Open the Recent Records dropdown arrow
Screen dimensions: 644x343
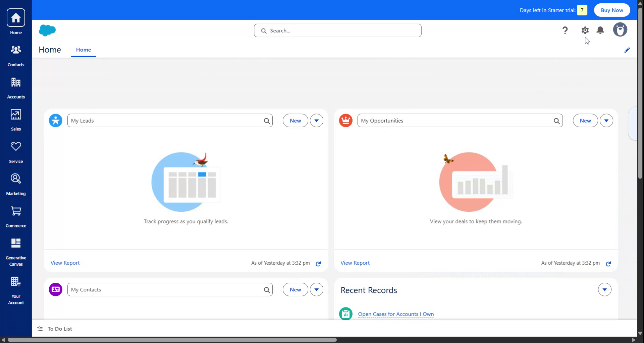[604, 290]
